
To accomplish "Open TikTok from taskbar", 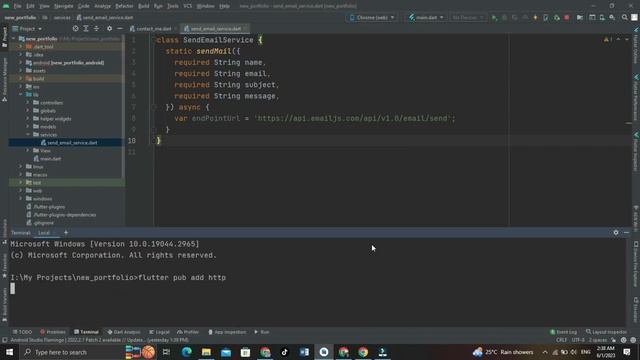I will coord(284,352).
